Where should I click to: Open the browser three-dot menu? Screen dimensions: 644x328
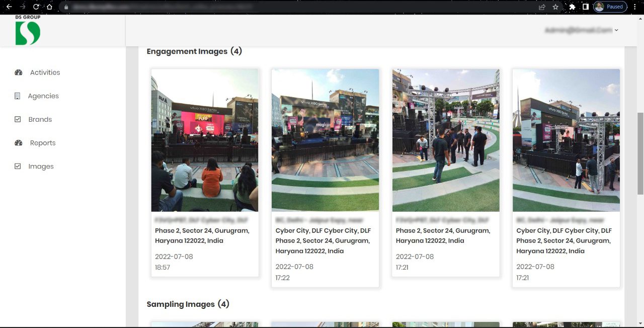[x=635, y=7]
